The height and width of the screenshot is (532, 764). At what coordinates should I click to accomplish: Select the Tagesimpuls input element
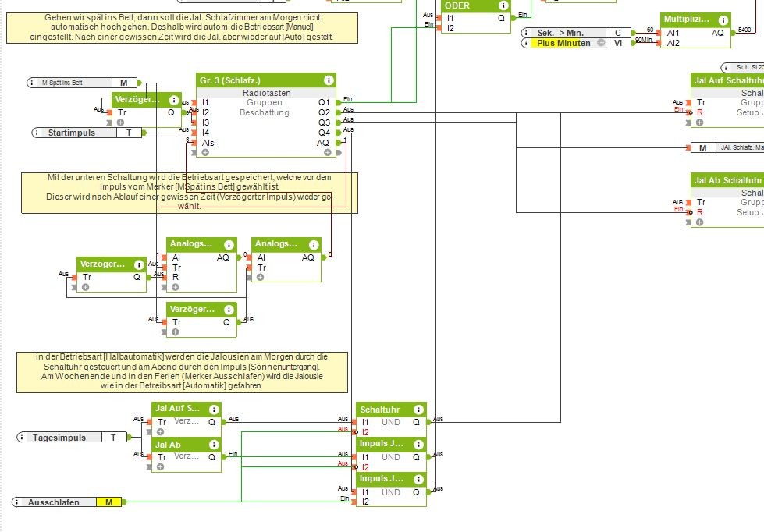click(x=73, y=437)
